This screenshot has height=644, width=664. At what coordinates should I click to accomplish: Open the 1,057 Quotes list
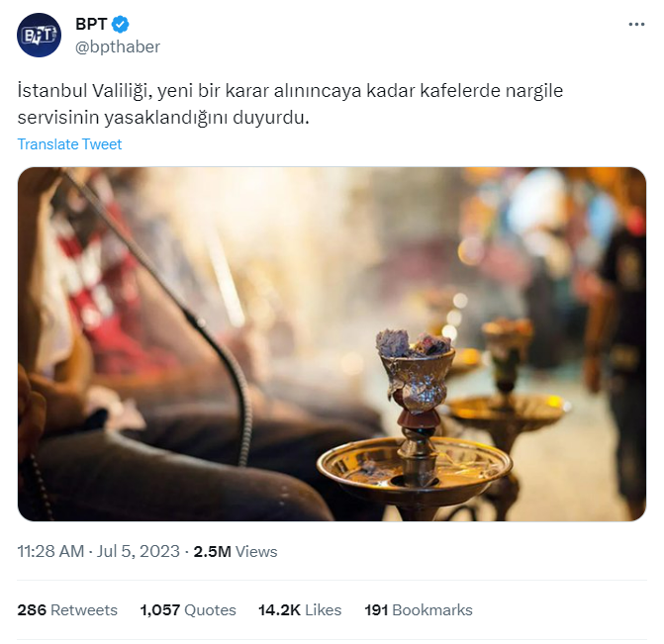(x=188, y=610)
